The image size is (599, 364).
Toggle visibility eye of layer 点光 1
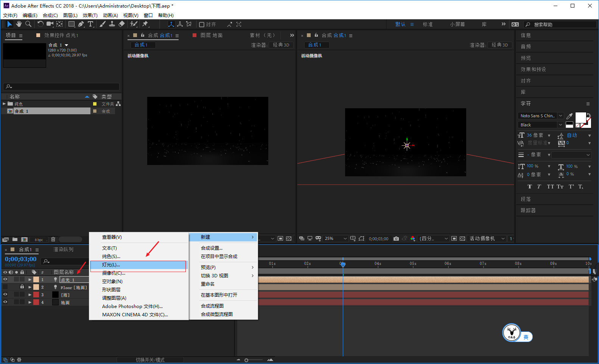[5, 280]
